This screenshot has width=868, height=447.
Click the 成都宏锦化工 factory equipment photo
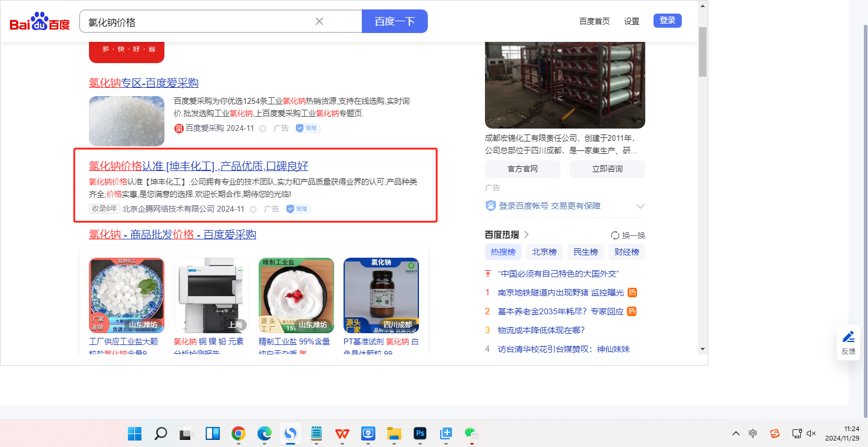click(565, 85)
